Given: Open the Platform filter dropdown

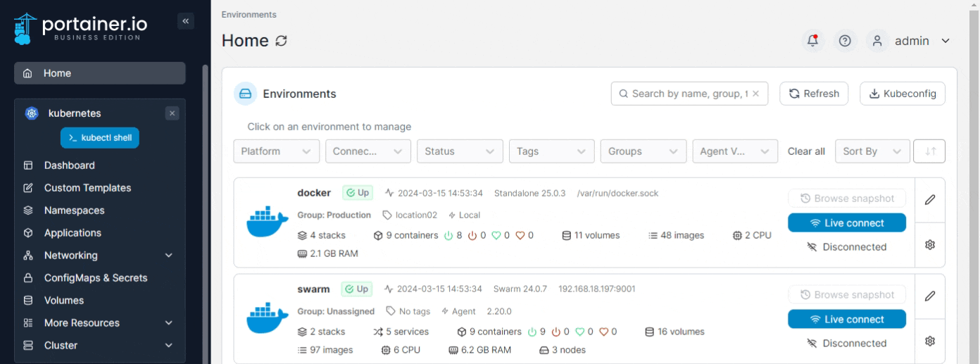Looking at the screenshot, I should pos(276,151).
